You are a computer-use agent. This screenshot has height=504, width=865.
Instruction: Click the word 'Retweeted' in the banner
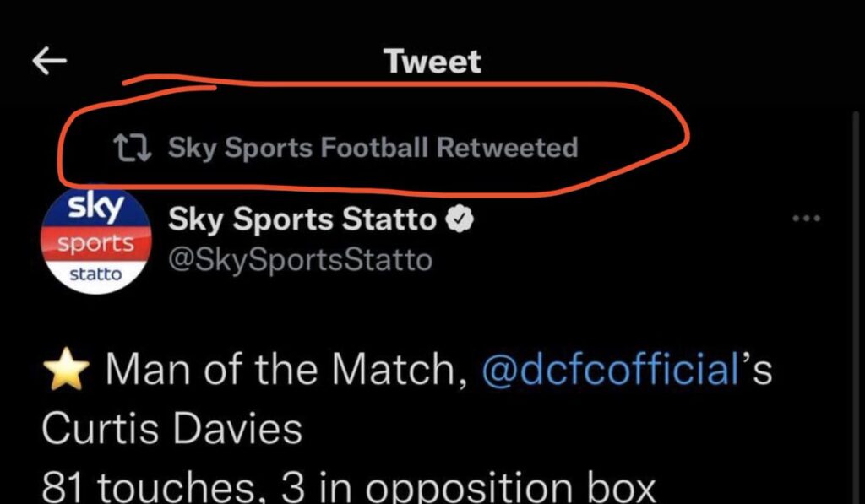click(508, 149)
